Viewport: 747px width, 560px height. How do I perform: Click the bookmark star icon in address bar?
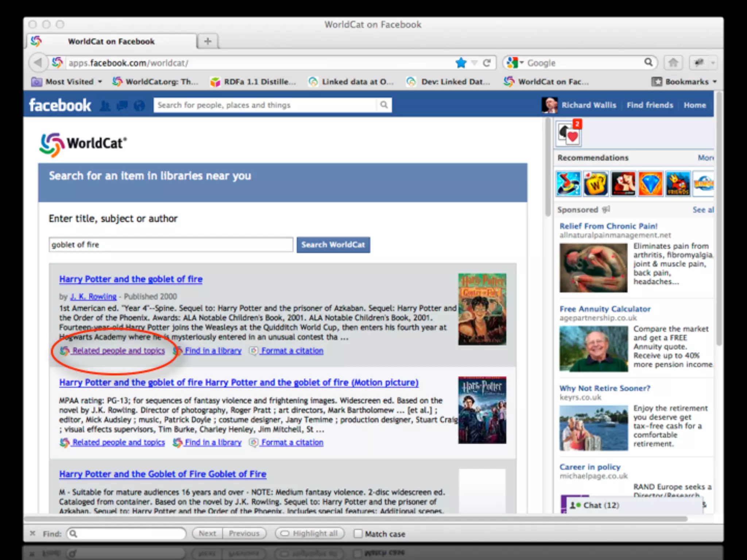point(461,63)
